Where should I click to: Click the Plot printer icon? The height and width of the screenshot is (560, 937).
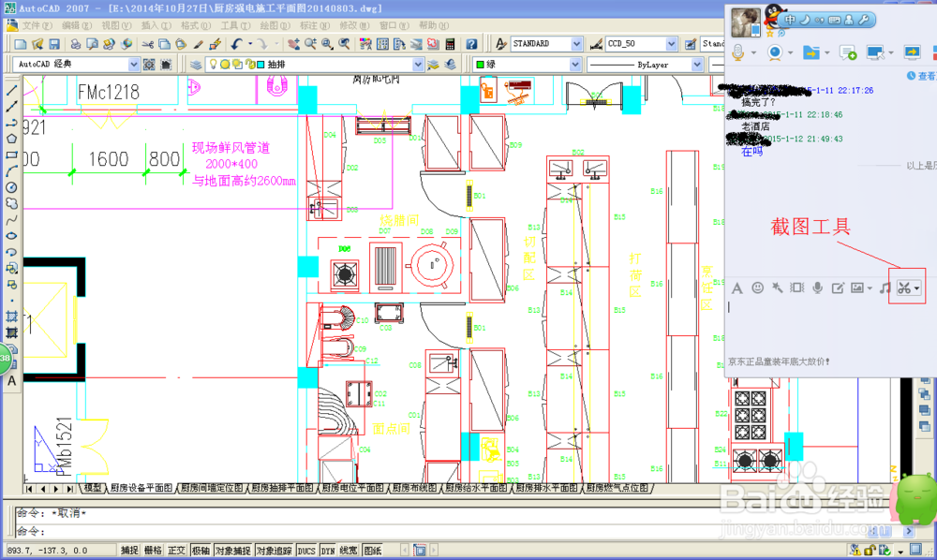point(75,44)
